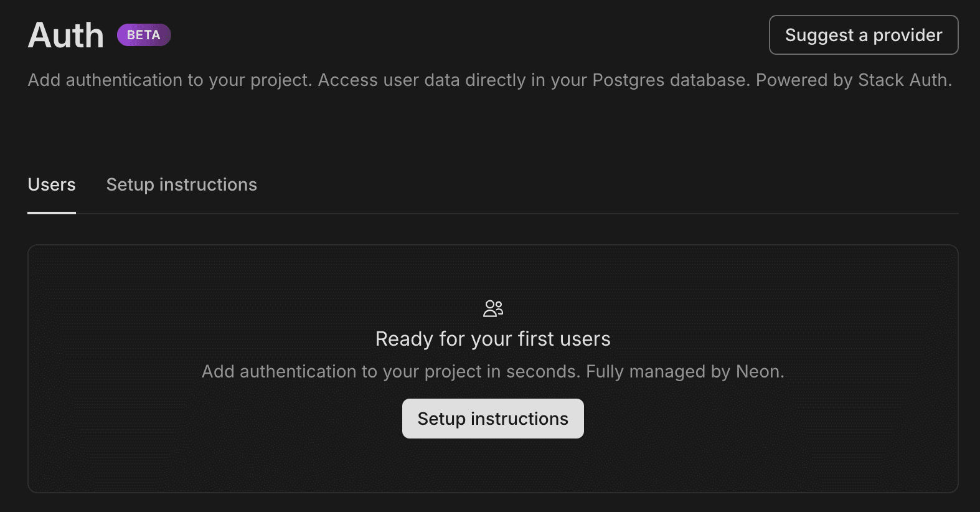Click the users icon in the empty state

[x=492, y=308]
